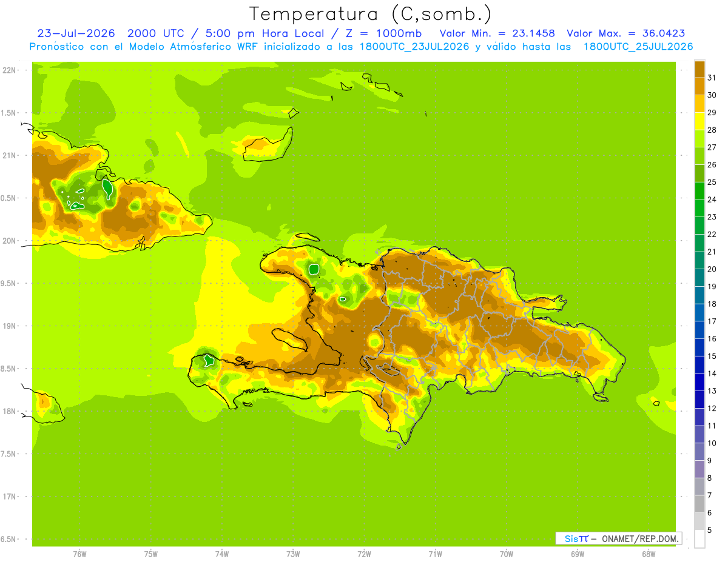Screen dimensions: 728x562
Task: Click the gray swatch between 6 and 7
Action: [x=699, y=504]
